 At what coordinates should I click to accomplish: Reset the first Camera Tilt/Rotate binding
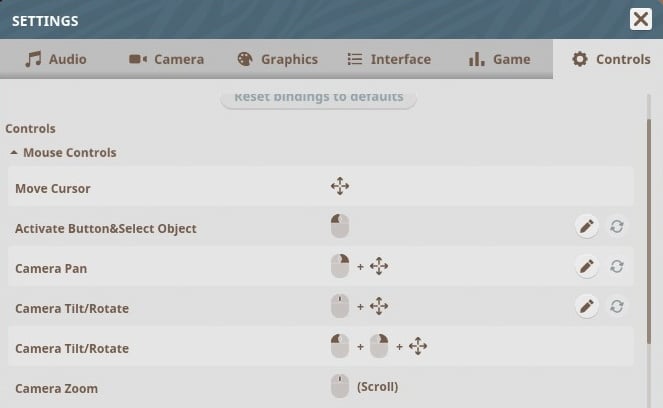pos(617,307)
